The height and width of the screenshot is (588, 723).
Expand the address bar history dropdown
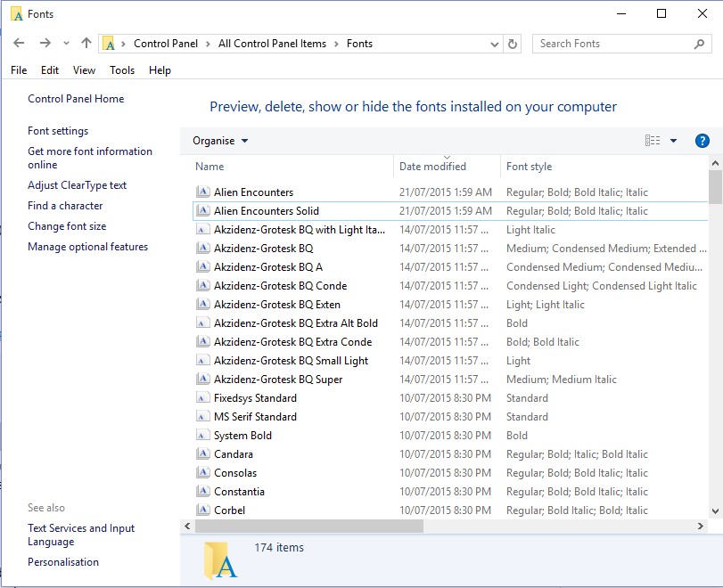(494, 45)
